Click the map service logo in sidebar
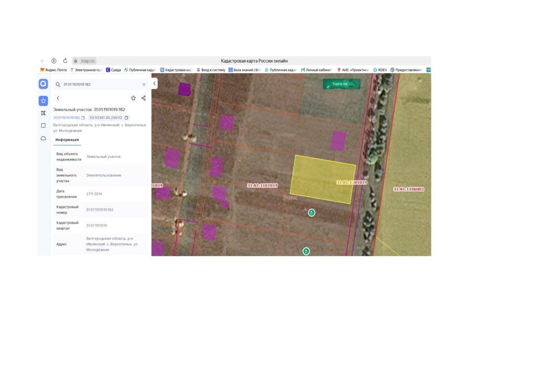 click(43, 84)
